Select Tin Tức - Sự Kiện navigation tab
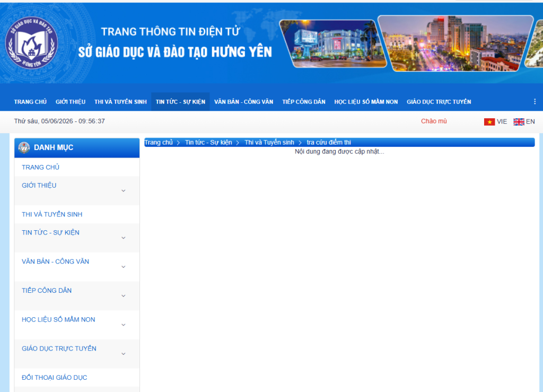The image size is (543, 392). tap(180, 102)
